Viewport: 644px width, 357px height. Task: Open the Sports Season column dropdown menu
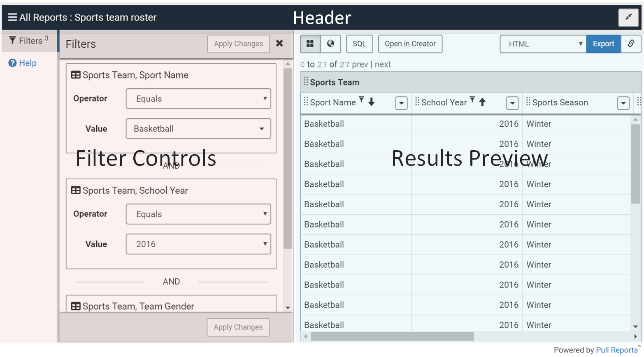[x=623, y=103]
